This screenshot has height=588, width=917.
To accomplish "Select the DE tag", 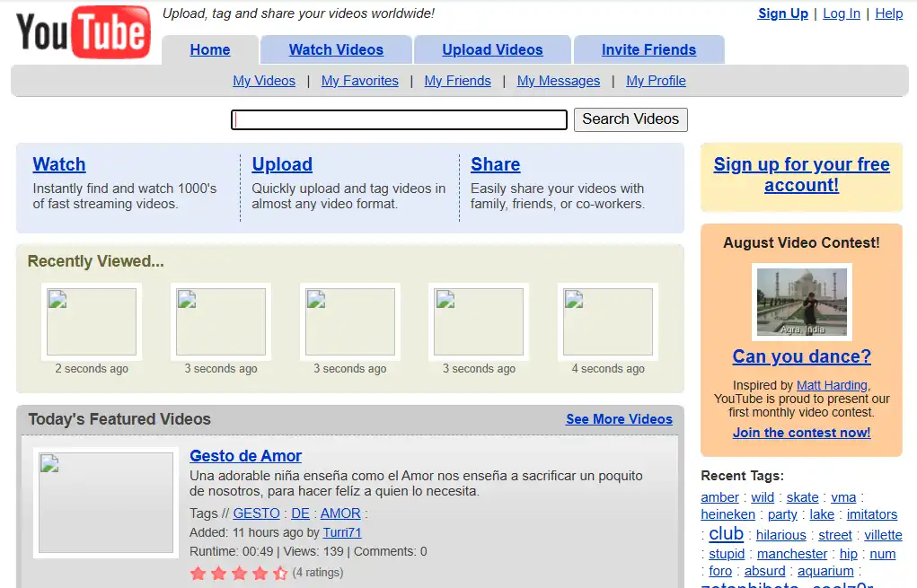I will 301,513.
